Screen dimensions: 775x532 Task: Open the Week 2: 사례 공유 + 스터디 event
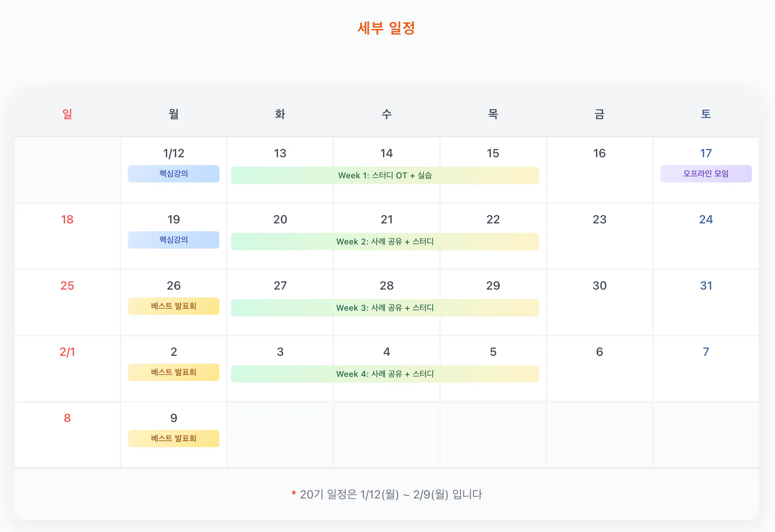pos(385,241)
